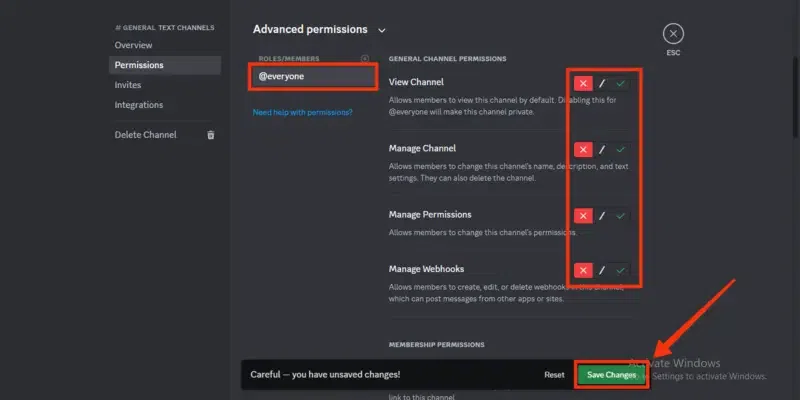Set Manage Channel to neutral slash

coord(602,150)
